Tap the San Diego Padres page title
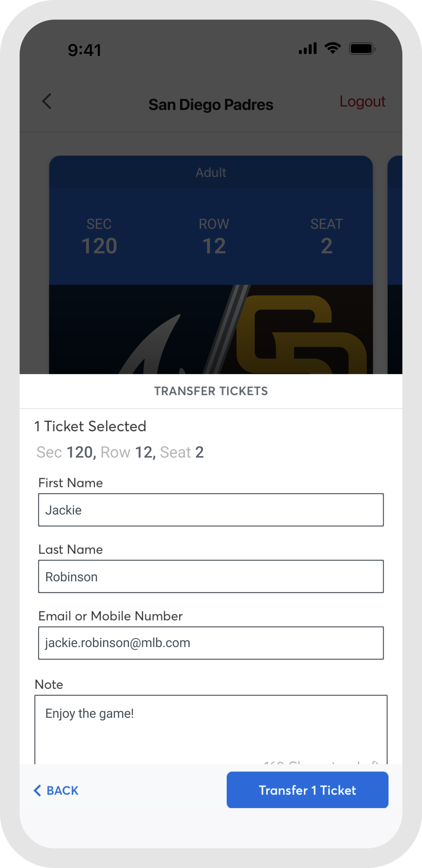Viewport: 422px width, 868px height. coord(211,105)
